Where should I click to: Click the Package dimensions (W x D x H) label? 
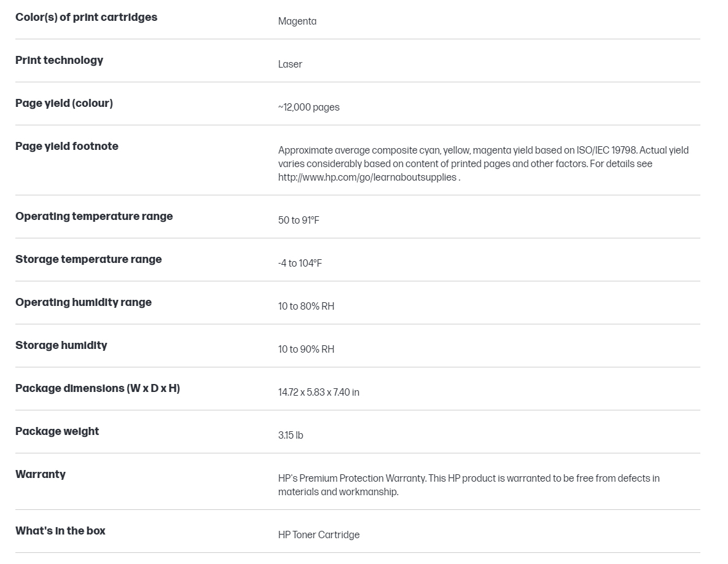98,388
